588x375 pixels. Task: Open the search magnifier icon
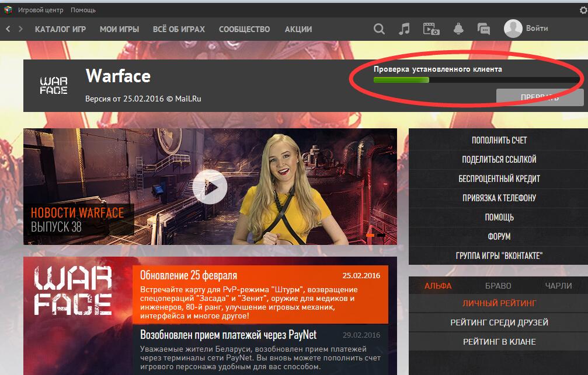click(x=379, y=29)
